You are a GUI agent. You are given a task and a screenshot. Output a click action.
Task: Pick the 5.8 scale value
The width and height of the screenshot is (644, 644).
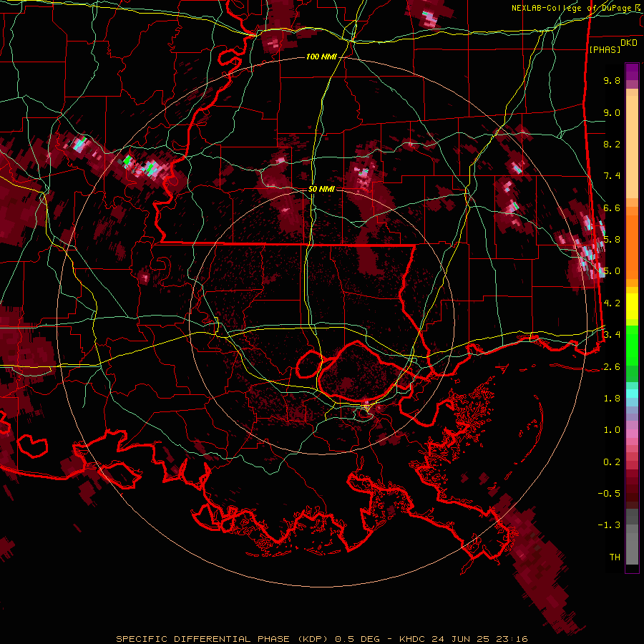(x=612, y=240)
